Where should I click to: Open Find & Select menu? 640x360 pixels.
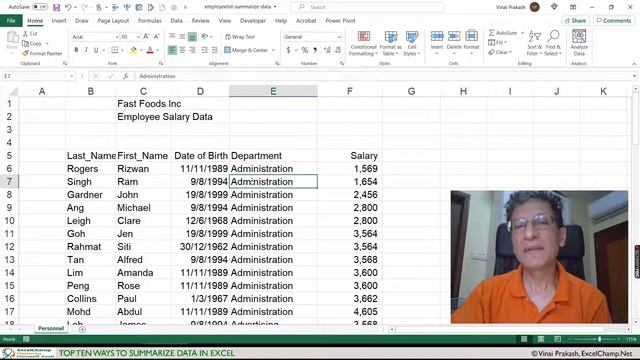pyautogui.click(x=553, y=43)
